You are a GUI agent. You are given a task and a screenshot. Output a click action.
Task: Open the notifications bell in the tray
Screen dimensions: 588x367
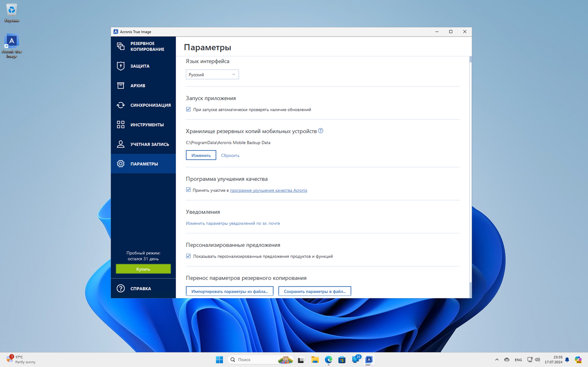(567, 360)
